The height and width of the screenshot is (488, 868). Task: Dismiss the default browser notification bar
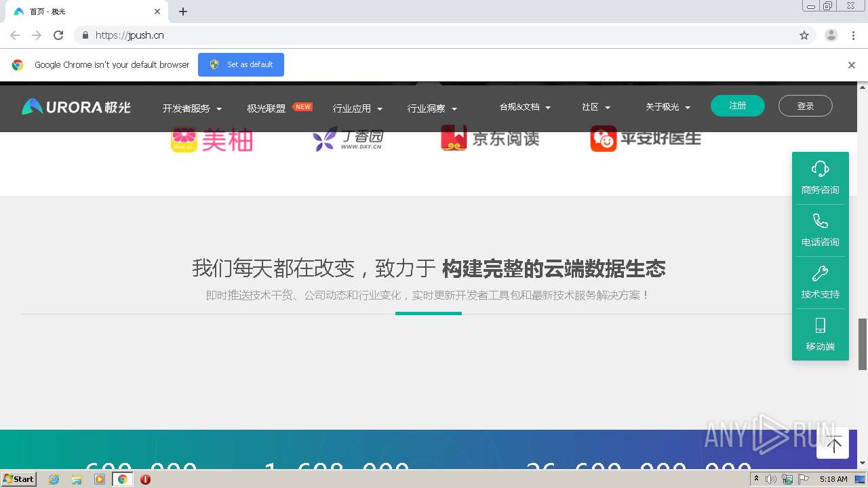(x=852, y=65)
